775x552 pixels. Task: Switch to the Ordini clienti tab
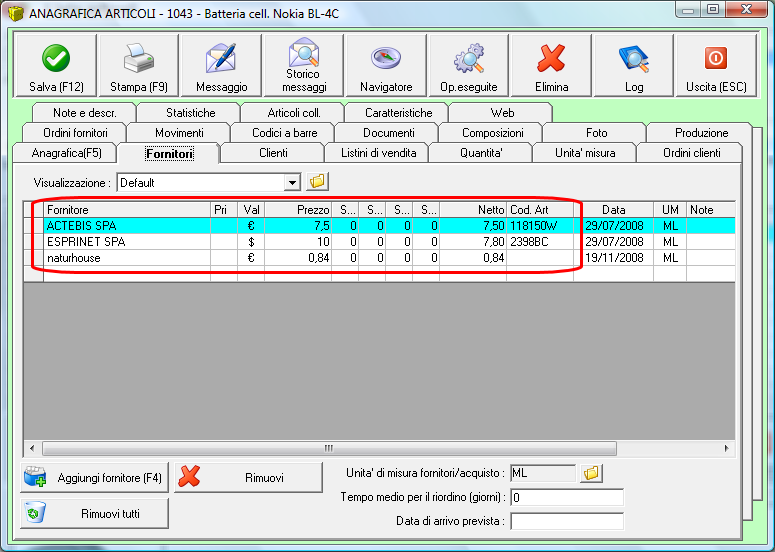click(x=691, y=153)
